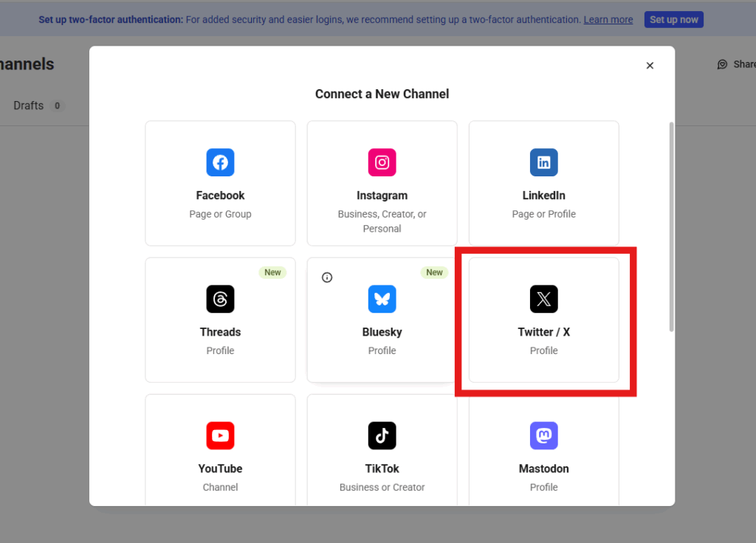Click the Connect a New Channel heading
The width and height of the screenshot is (756, 543).
382,94
